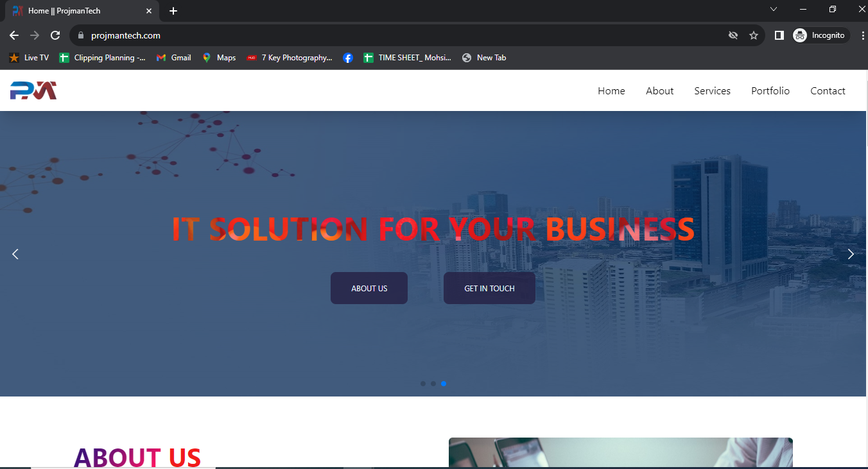Open Chrome's three-dot menu

click(863, 35)
